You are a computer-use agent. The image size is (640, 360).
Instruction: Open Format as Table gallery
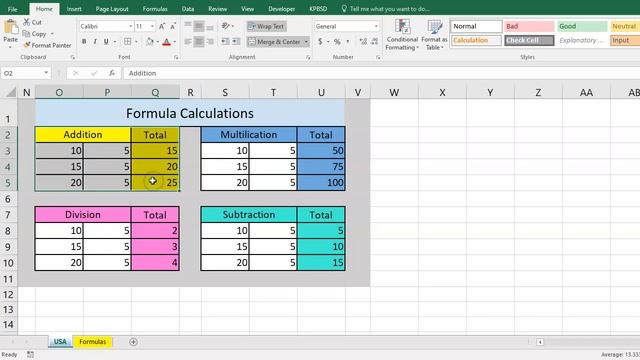434,35
